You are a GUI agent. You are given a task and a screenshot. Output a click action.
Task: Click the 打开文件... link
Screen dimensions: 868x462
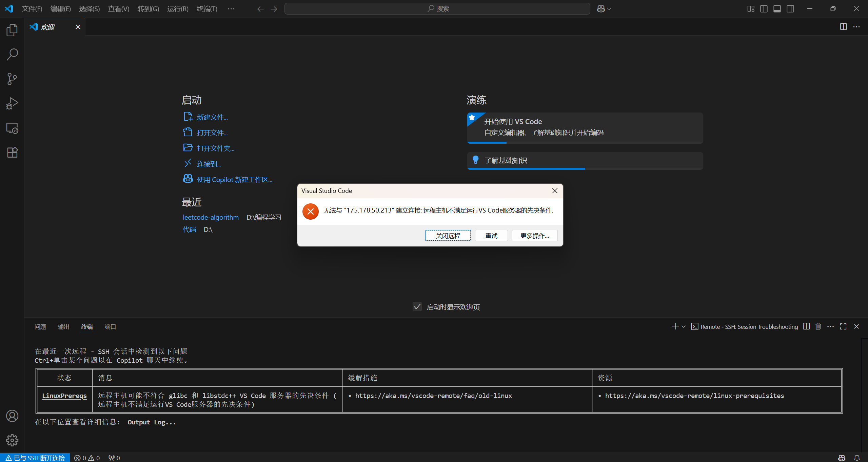click(212, 133)
